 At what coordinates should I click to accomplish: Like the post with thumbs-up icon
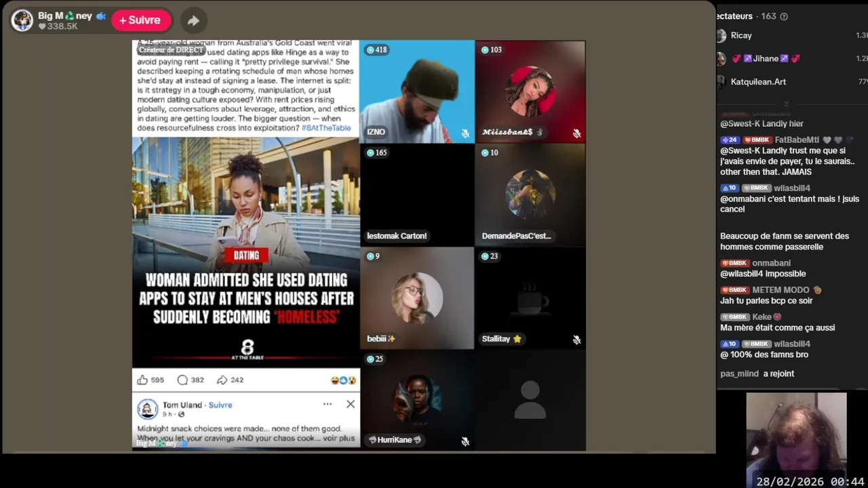pos(143,380)
